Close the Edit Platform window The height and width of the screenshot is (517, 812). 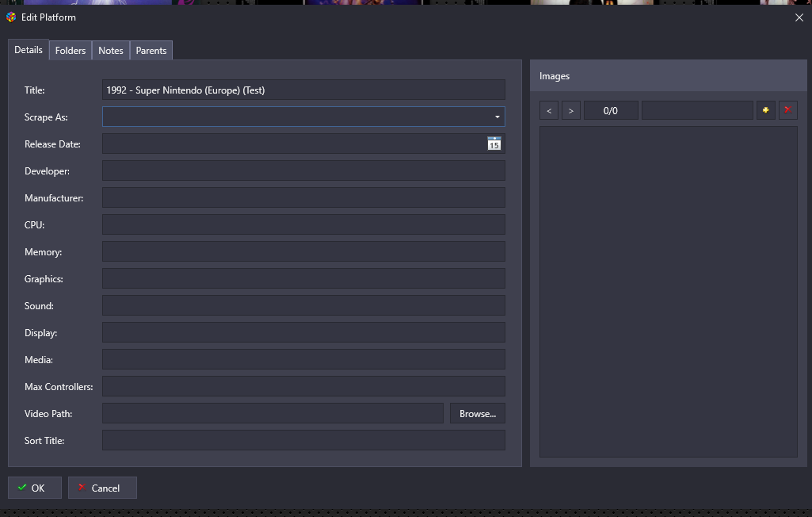click(799, 17)
